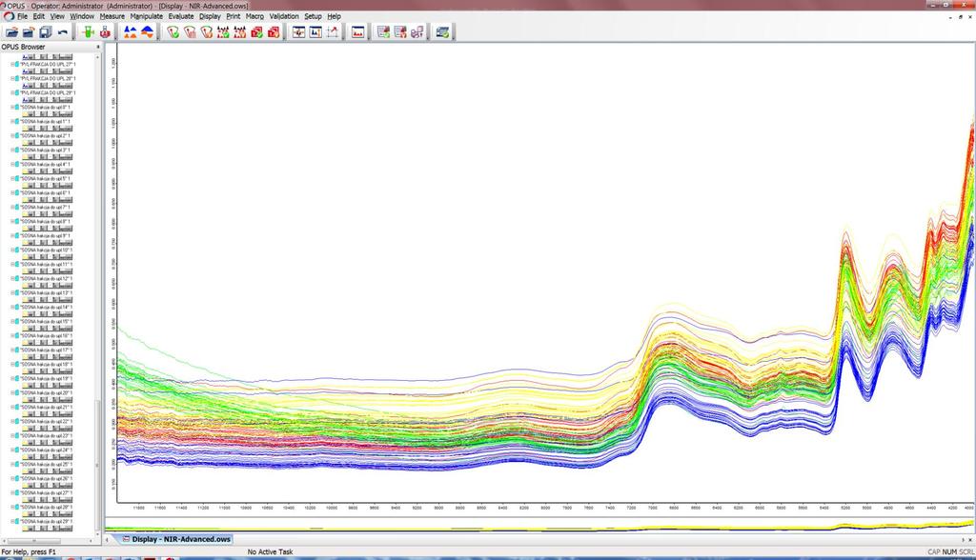976x560 pixels.
Task: Collapse the 'PYL FRAKCJA DO UPL 27' entry
Action: click(12, 64)
